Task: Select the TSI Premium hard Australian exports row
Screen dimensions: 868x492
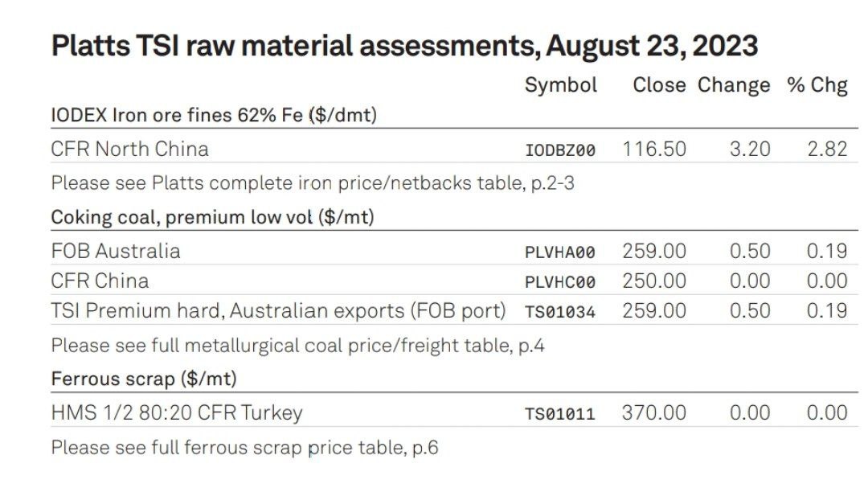Action: click(278, 311)
